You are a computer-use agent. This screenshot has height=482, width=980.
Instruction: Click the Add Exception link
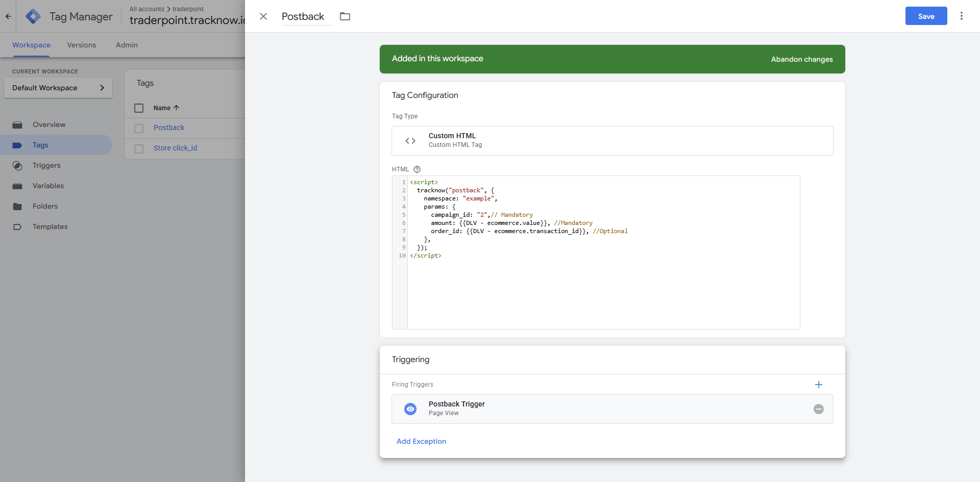click(x=421, y=441)
